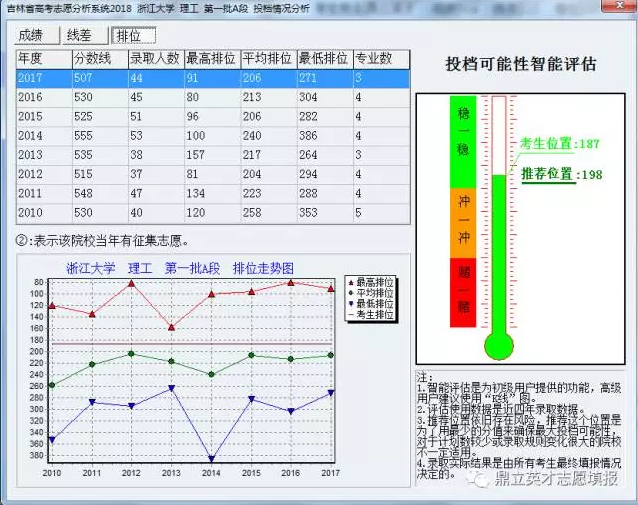
Task: Close the analysis window
Action: 620,5
